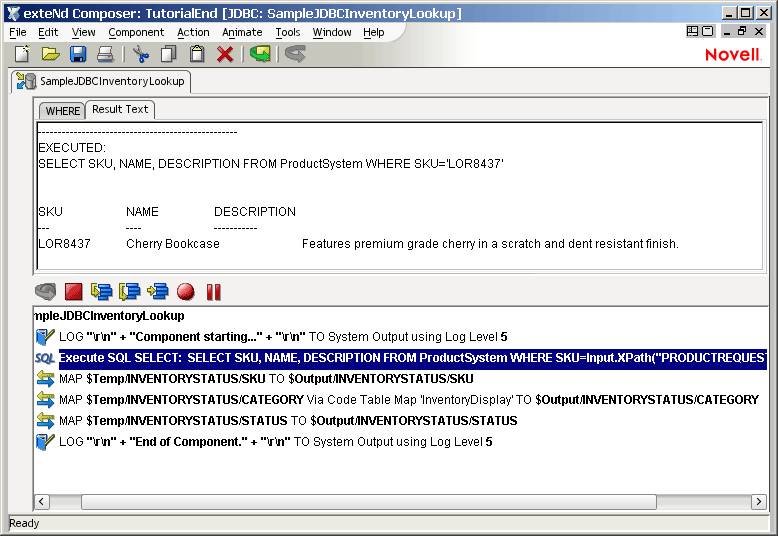Screen dimensions: 778x536
Task: Click the Cherry Bookcase name value
Action: pyautogui.click(x=173, y=244)
